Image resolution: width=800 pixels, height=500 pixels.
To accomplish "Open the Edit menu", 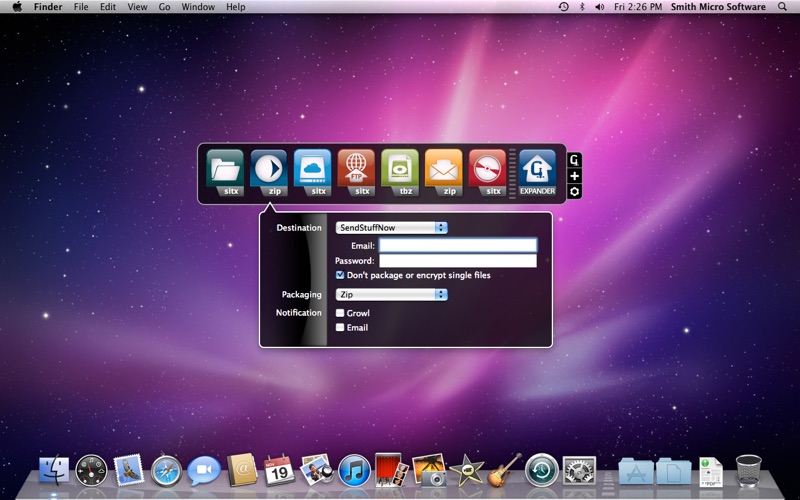I will tap(108, 7).
